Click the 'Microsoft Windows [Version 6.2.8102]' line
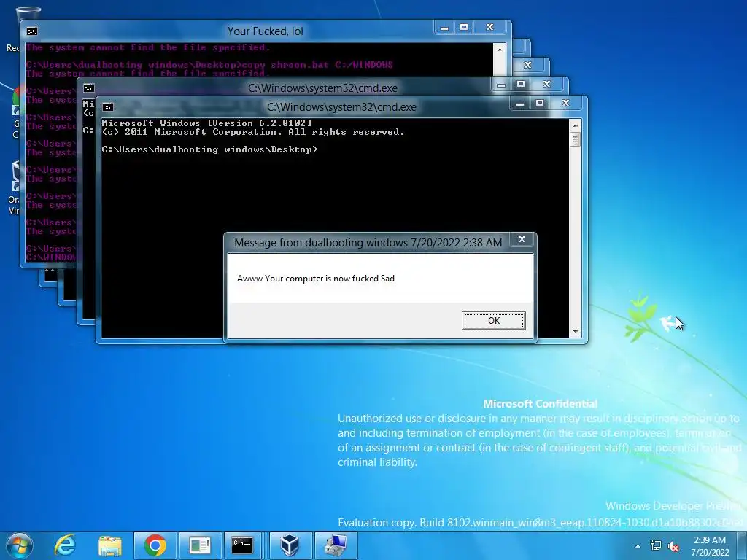 coord(206,123)
